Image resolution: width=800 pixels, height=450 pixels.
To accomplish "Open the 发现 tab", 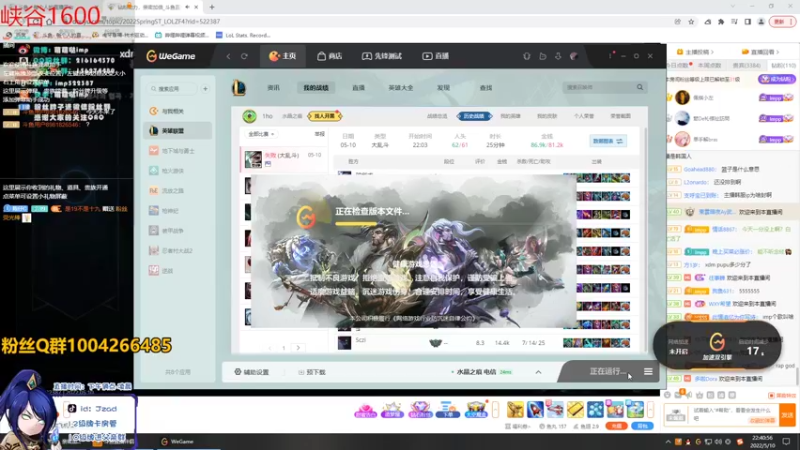I will pyautogui.click(x=443, y=88).
